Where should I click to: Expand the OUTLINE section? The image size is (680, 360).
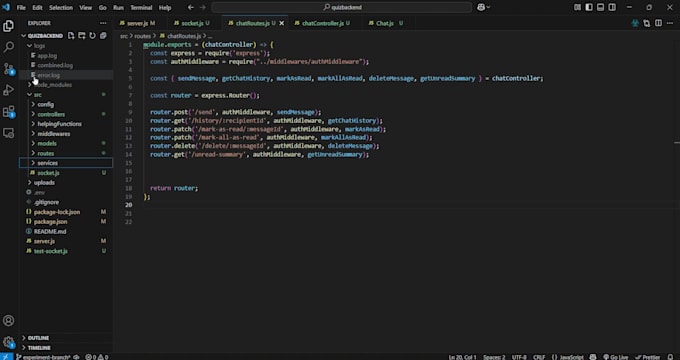tap(66, 338)
